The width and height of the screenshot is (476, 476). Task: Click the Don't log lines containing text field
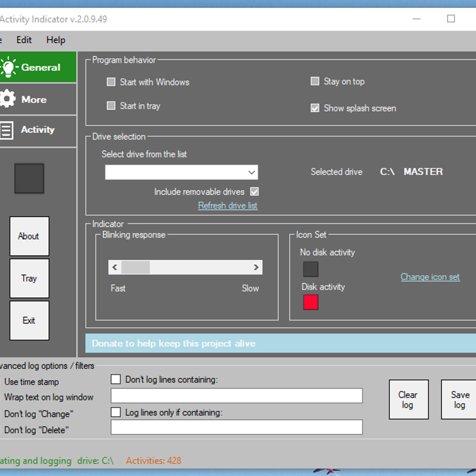(237, 396)
